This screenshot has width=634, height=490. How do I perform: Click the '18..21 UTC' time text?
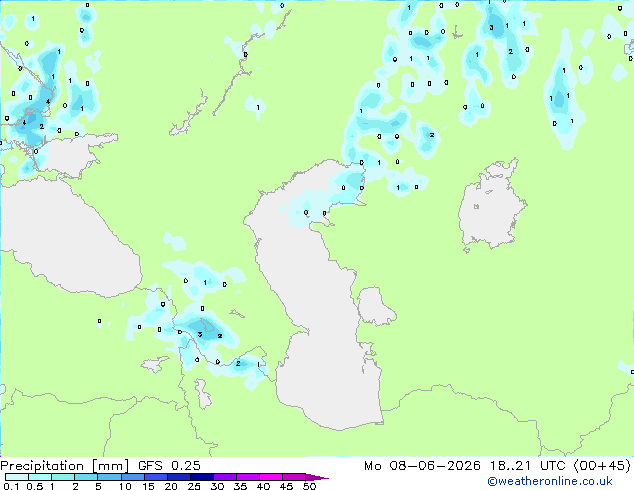tap(527, 466)
